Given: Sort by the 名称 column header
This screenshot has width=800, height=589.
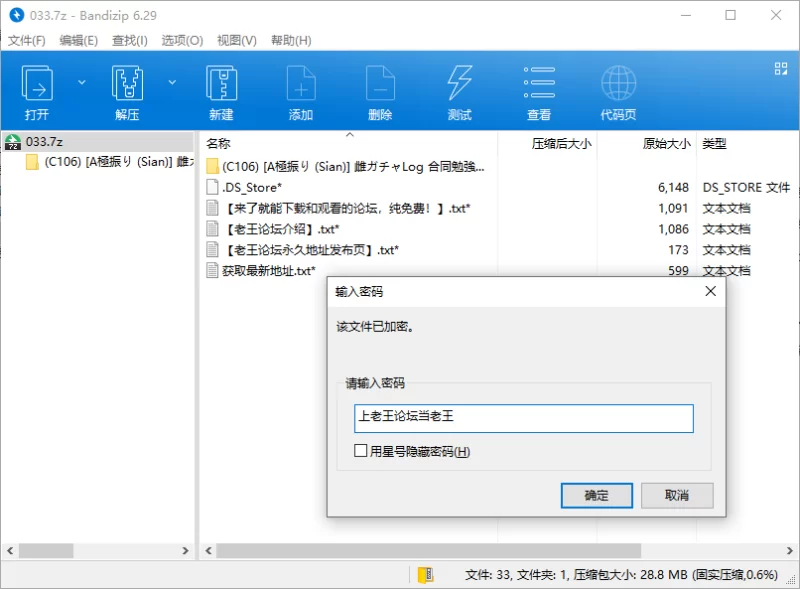Looking at the screenshot, I should (218, 144).
